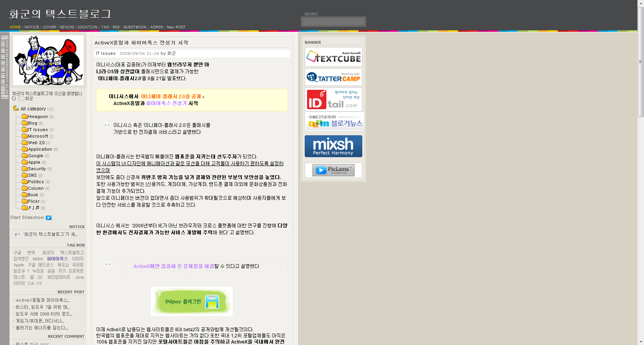Screen dimensions: 644x345
Task: Click the INIpay plugin image
Action: [x=192, y=301]
